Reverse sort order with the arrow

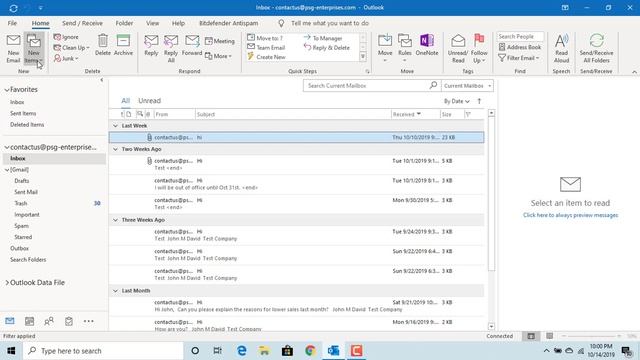coord(479,101)
